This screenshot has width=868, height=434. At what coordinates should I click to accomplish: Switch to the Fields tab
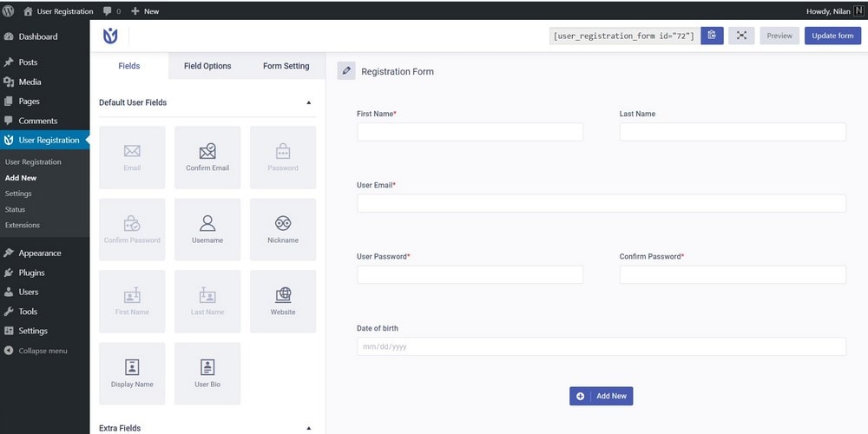click(129, 66)
